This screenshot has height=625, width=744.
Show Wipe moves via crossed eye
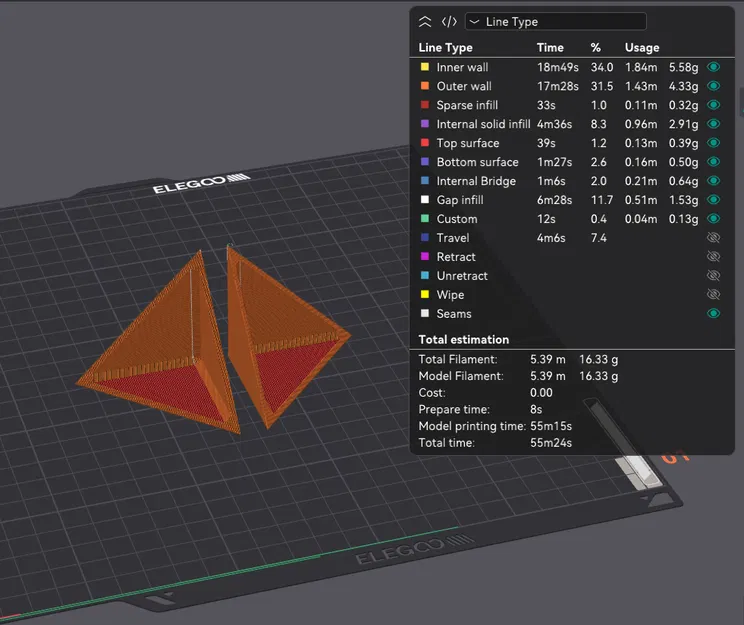[x=713, y=295]
